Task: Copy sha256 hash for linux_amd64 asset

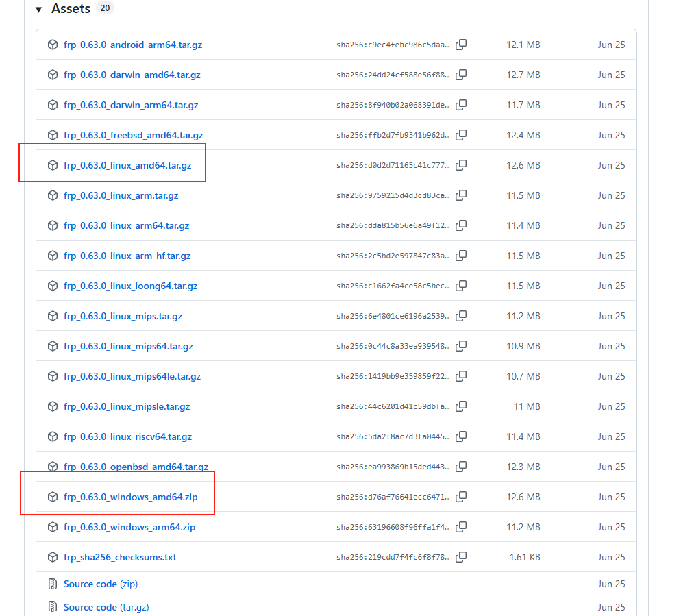Action: [x=462, y=165]
